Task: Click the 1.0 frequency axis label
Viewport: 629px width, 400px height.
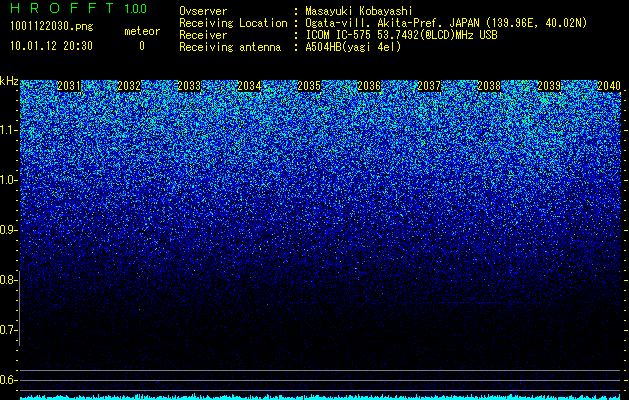Action: click(x=8, y=180)
